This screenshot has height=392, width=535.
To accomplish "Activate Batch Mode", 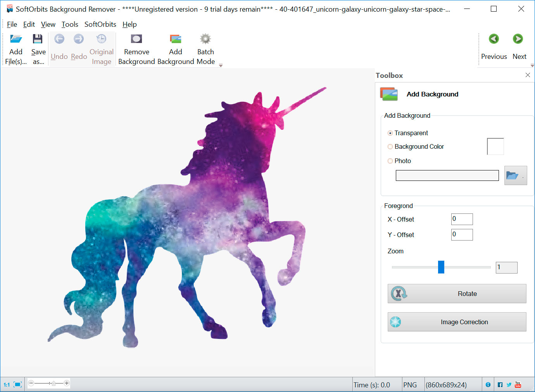I will point(205,47).
